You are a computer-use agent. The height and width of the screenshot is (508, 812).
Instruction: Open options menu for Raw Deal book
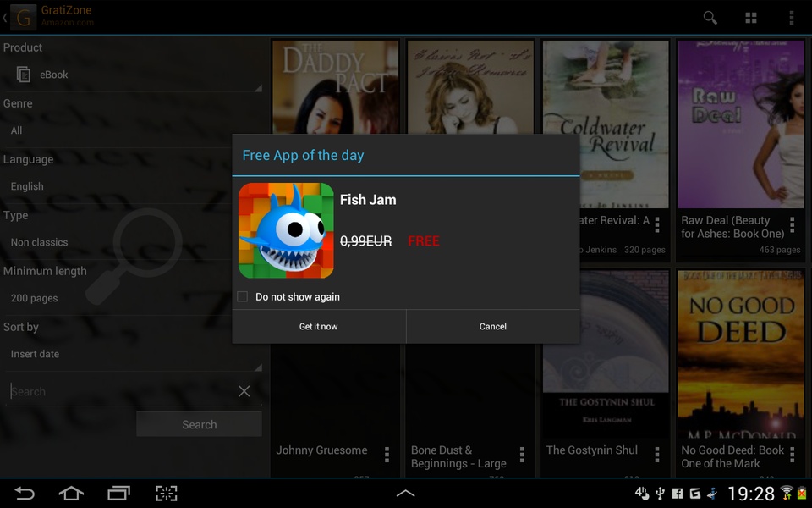coord(792,224)
